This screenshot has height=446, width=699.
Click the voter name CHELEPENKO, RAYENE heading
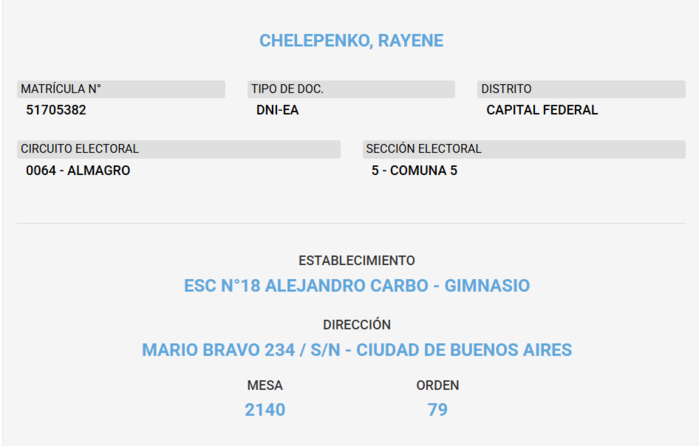[x=351, y=41]
